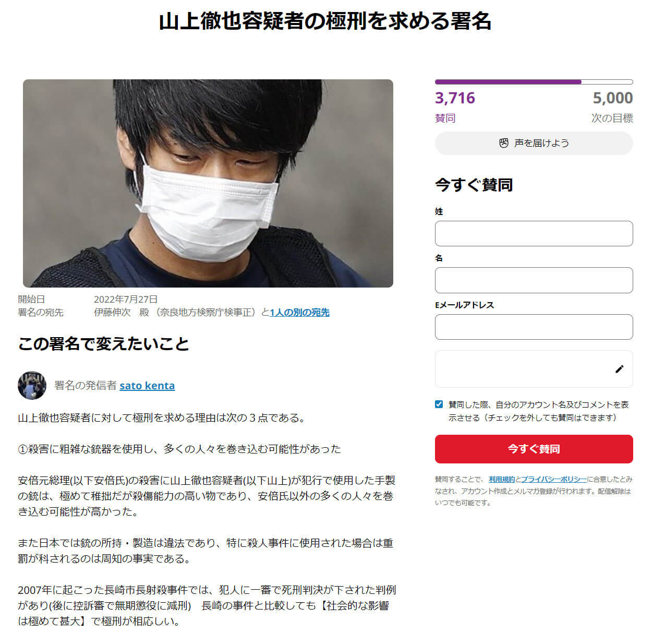Click the red 今すぐ賛同 button

tap(534, 449)
